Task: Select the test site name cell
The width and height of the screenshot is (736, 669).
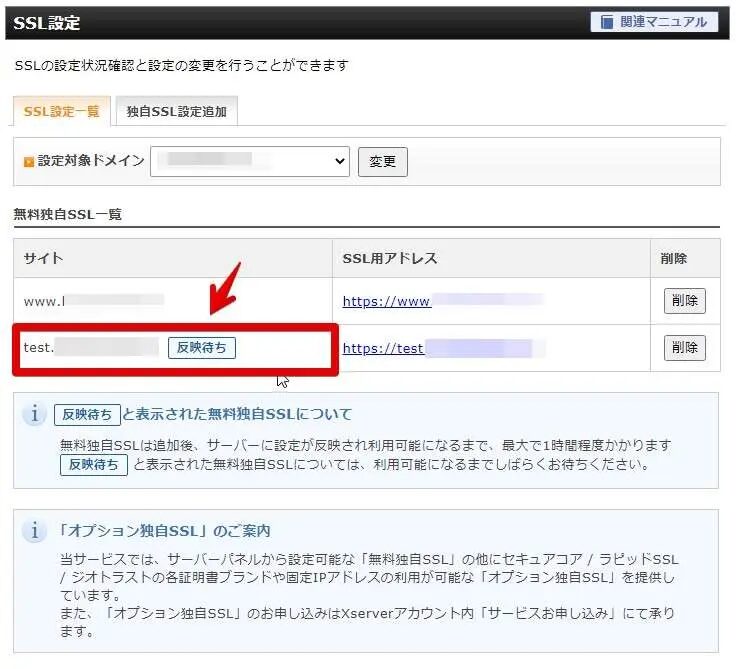Action: (x=90, y=348)
